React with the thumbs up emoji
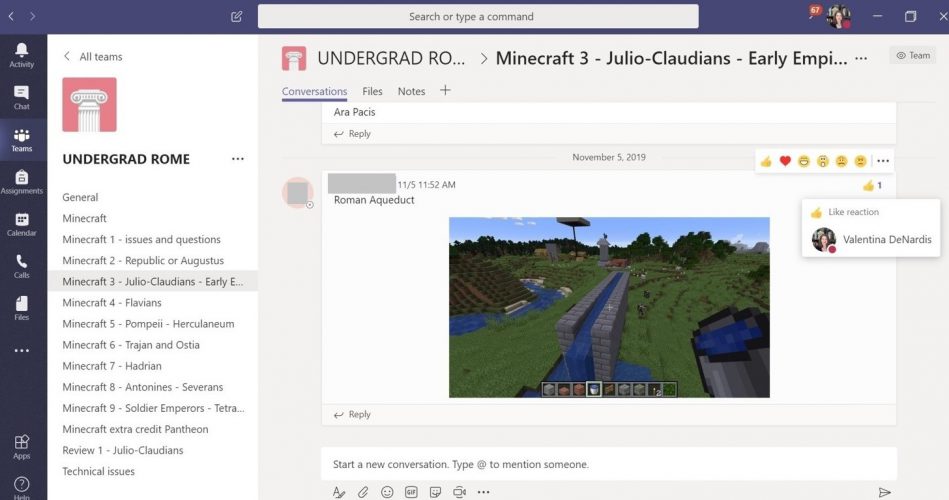This screenshot has width=949, height=500. coord(766,161)
